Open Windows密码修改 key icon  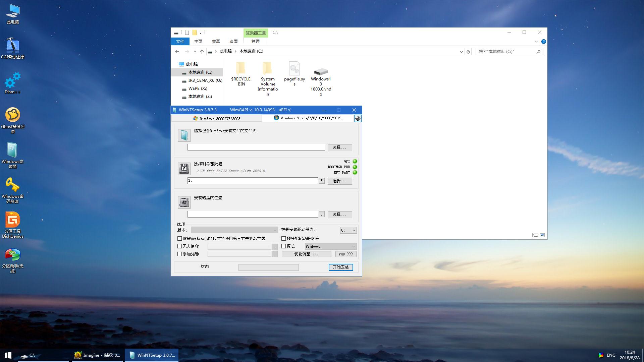13,190
